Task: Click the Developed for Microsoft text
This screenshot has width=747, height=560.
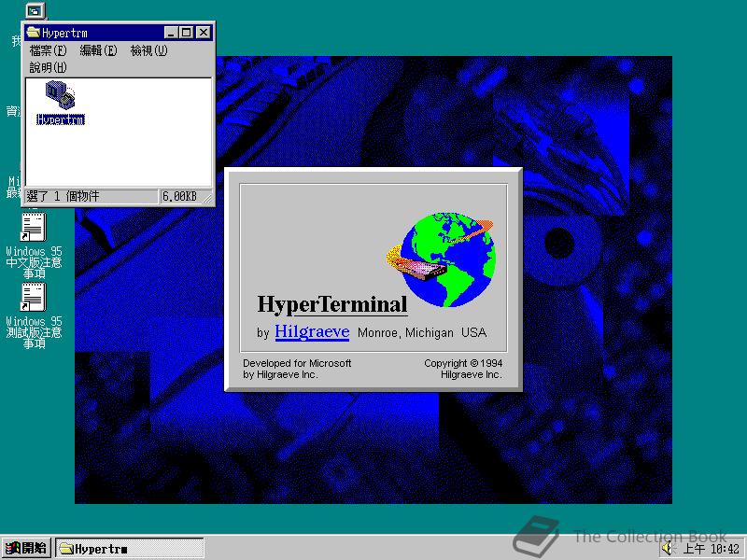Action: 297,369
